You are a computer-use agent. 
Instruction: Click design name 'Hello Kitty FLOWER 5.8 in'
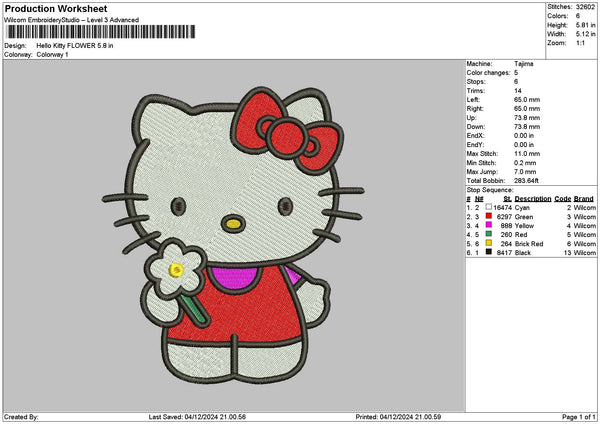point(75,46)
